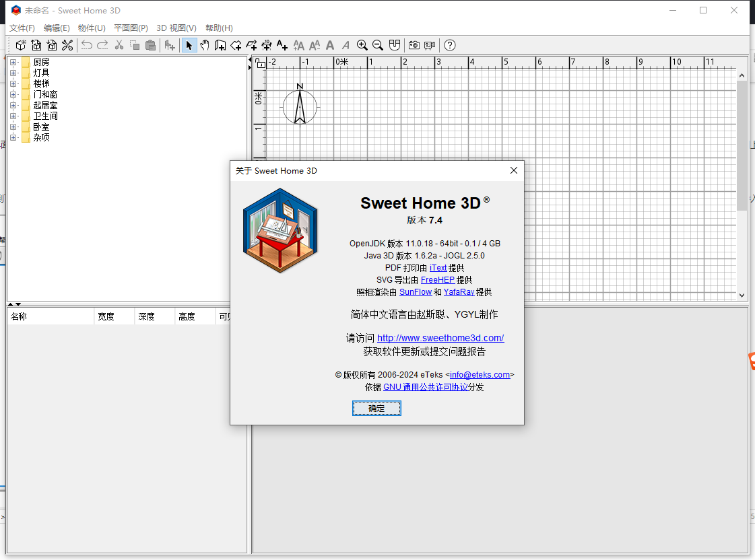
Task: Open the iText link
Action: tap(438, 268)
